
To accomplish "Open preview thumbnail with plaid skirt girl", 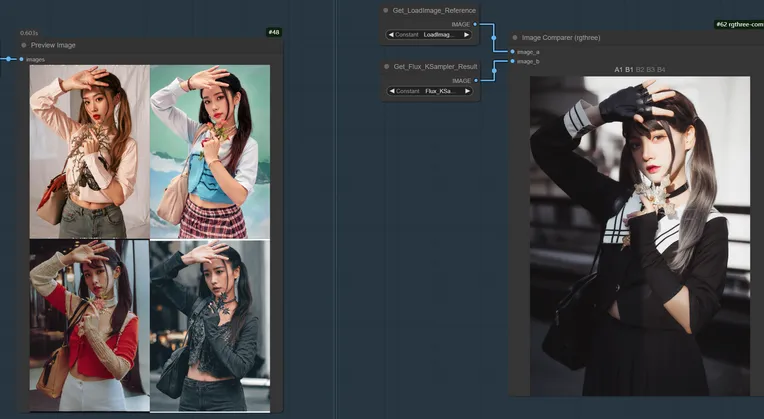I will tap(210, 152).
